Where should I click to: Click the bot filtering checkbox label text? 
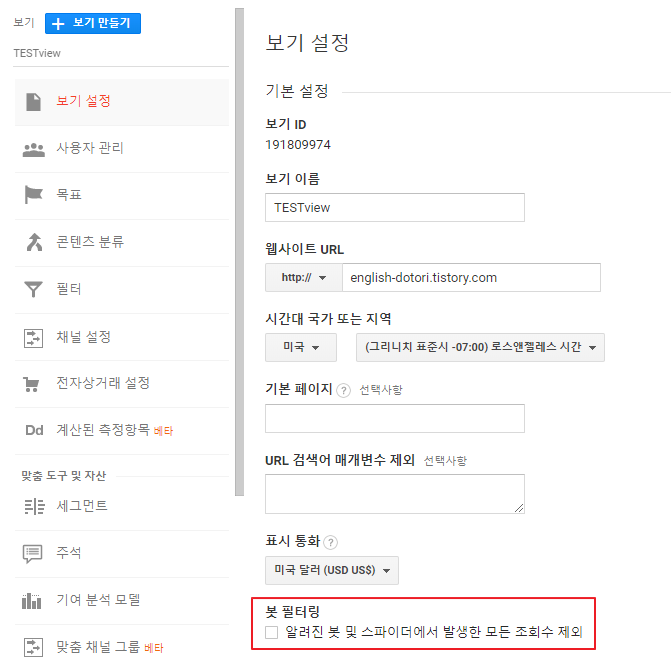(434, 632)
